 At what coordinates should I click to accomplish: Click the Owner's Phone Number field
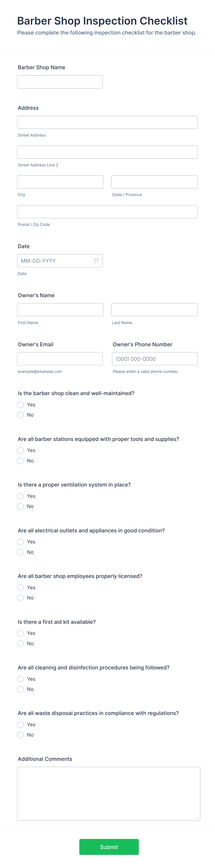pos(154,359)
